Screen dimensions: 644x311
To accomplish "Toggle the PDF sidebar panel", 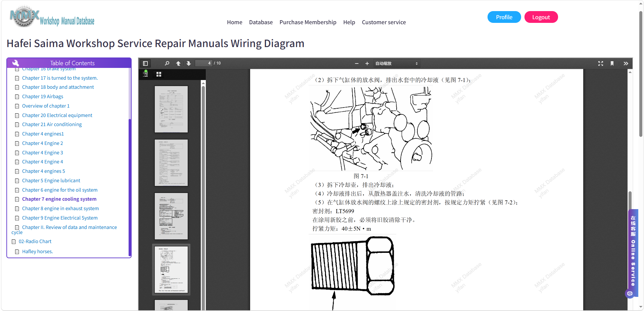I will pyautogui.click(x=145, y=63).
